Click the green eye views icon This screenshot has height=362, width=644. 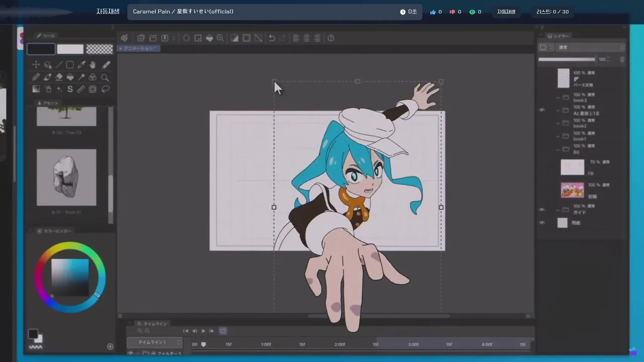point(472,12)
